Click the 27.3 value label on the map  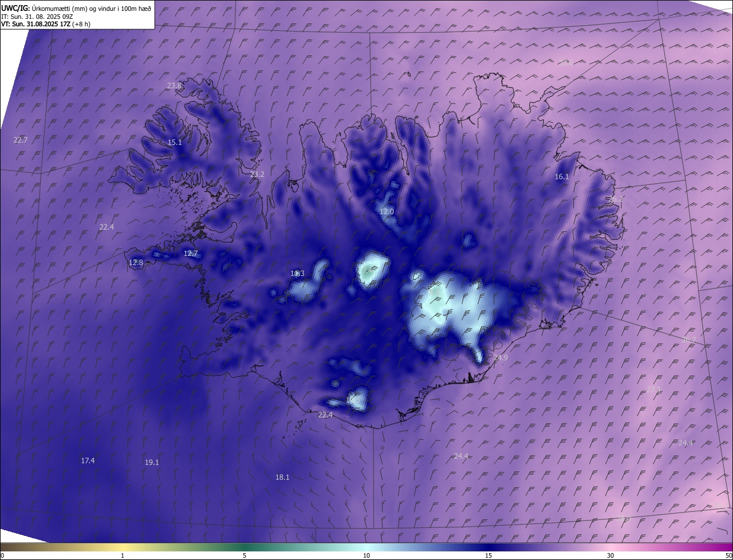(x=653, y=389)
